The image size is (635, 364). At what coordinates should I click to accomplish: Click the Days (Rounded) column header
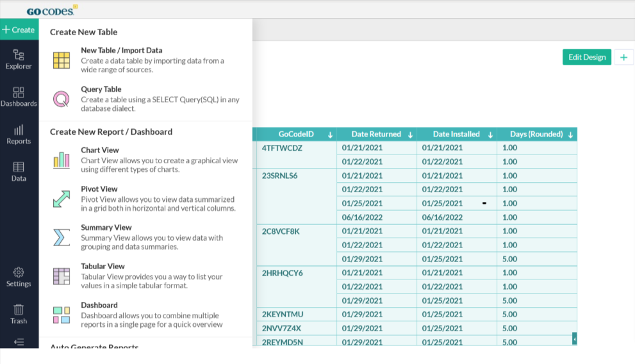point(536,134)
